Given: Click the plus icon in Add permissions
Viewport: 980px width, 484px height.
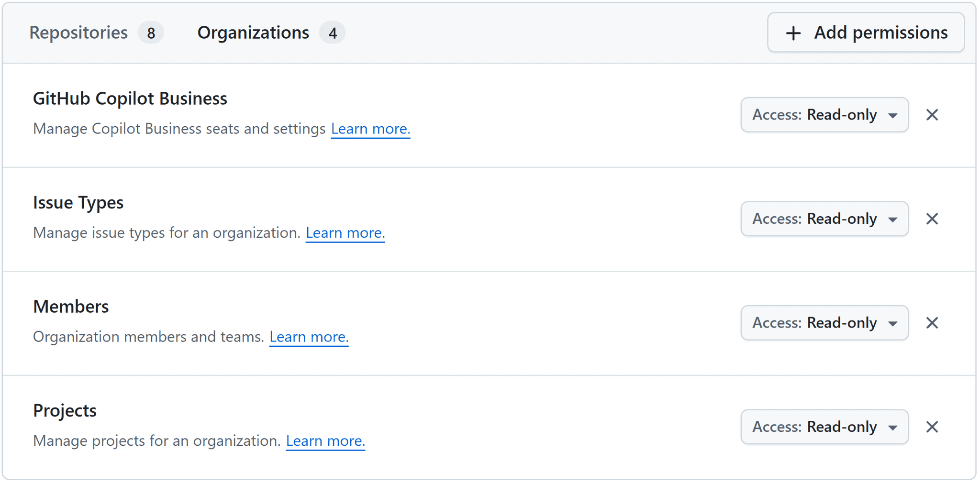Looking at the screenshot, I should click(793, 33).
